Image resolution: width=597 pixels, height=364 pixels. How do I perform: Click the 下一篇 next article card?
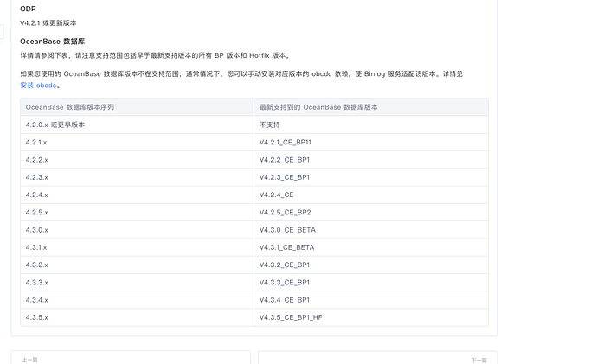click(x=377, y=358)
